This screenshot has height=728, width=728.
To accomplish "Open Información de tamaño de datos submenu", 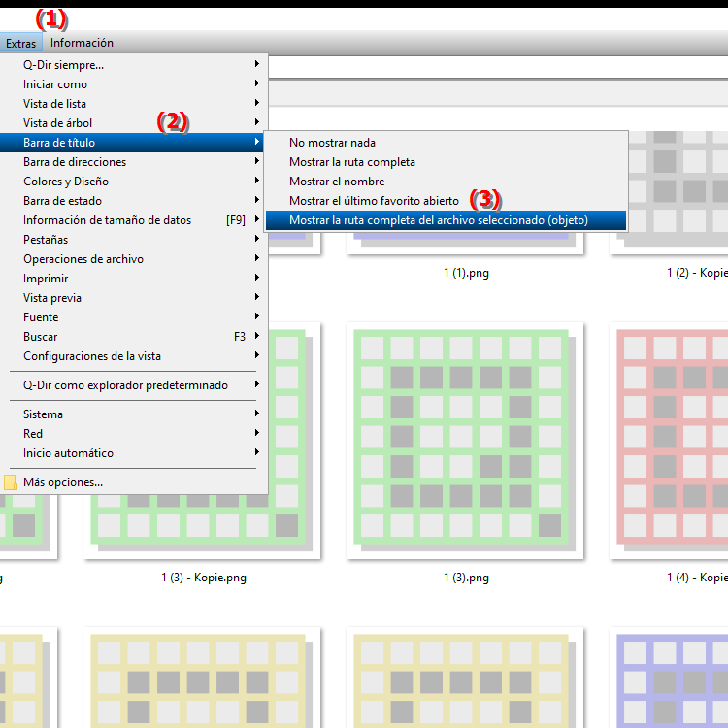I will click(134, 220).
